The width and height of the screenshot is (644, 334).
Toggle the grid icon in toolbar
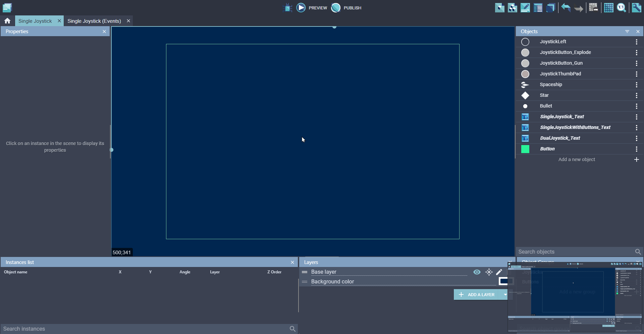click(x=608, y=8)
